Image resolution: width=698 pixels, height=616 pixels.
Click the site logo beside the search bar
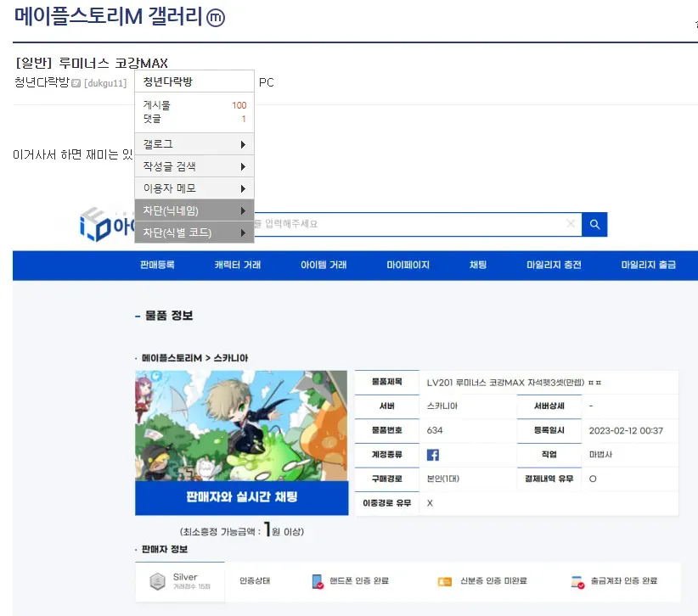[107, 225]
